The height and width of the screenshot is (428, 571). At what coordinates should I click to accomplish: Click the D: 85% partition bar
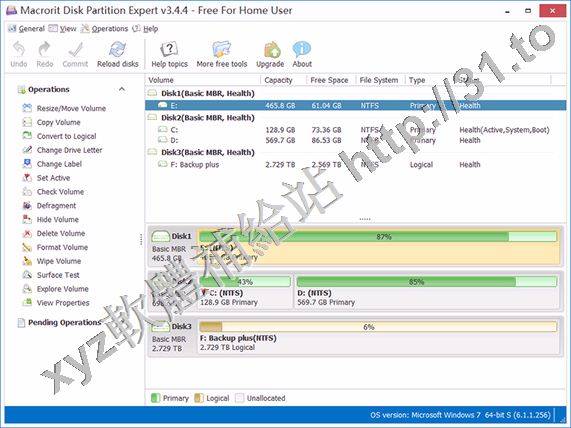coord(427,282)
